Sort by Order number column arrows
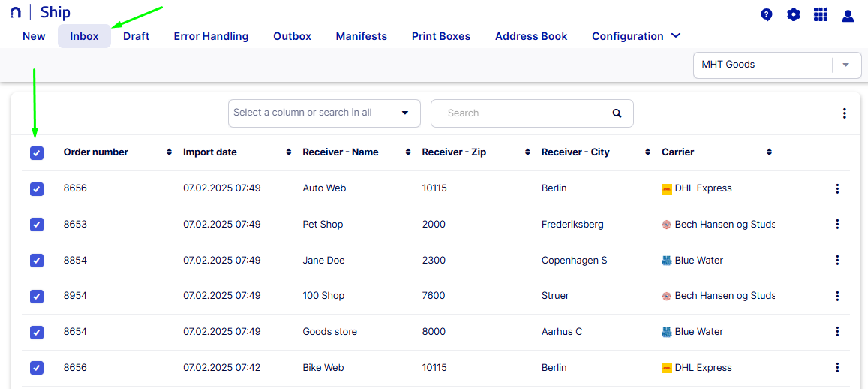This screenshot has width=868, height=389. [x=169, y=152]
